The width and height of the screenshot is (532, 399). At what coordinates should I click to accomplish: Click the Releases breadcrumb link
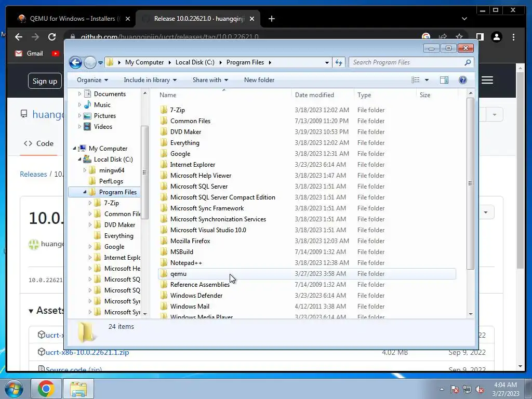33,174
